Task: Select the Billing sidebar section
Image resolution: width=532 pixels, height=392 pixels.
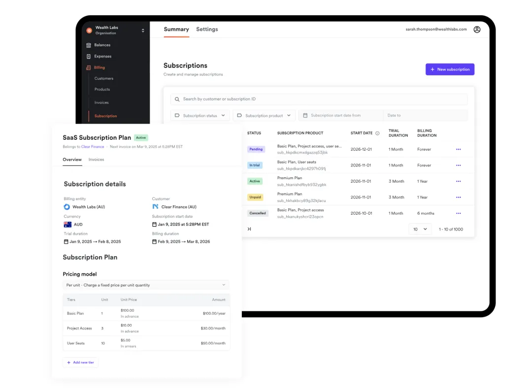Action: pos(99,67)
